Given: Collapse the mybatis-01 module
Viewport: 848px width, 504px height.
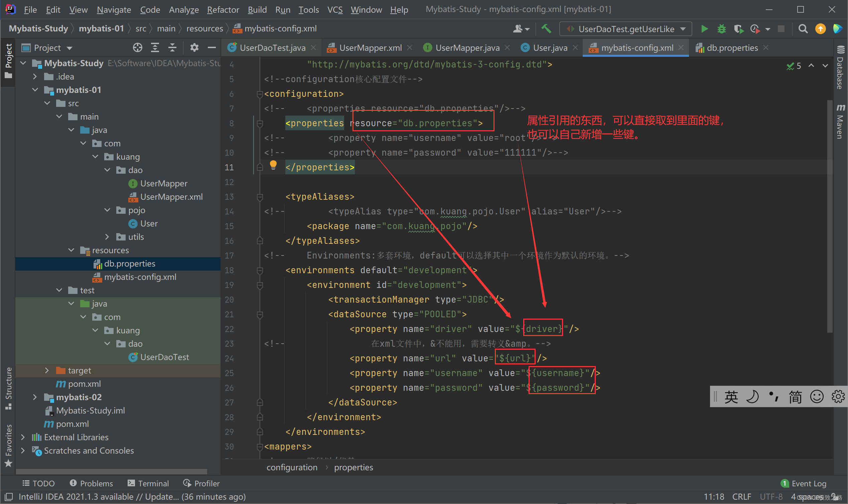Looking at the screenshot, I should (35, 90).
